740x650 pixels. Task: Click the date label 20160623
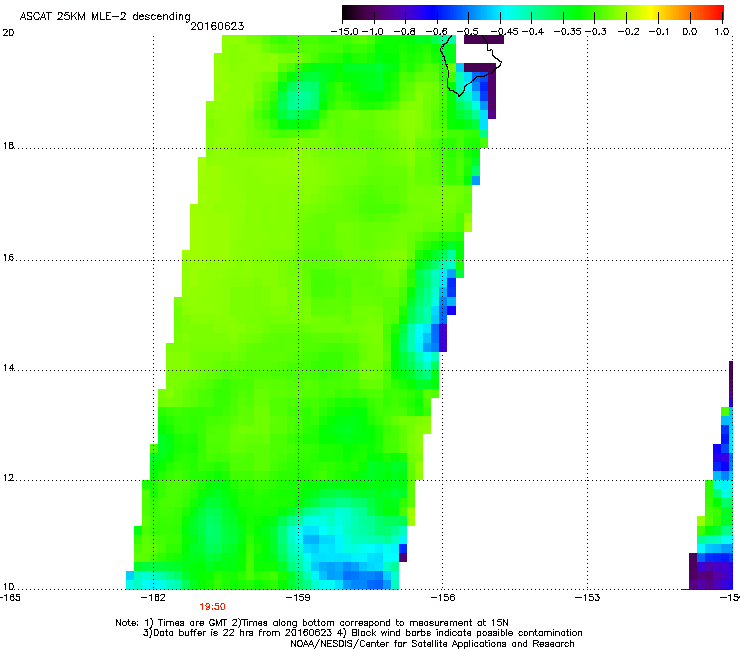tap(217, 26)
